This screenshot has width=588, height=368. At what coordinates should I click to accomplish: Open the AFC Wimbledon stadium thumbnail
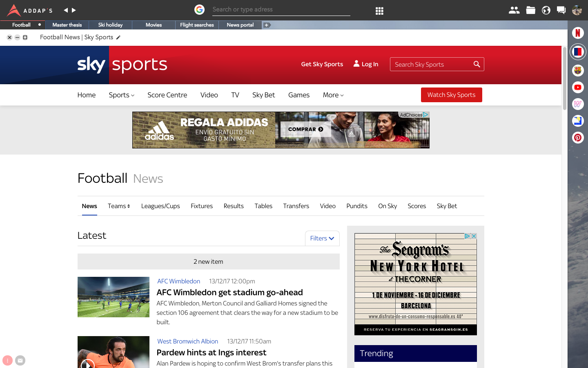pyautogui.click(x=114, y=297)
